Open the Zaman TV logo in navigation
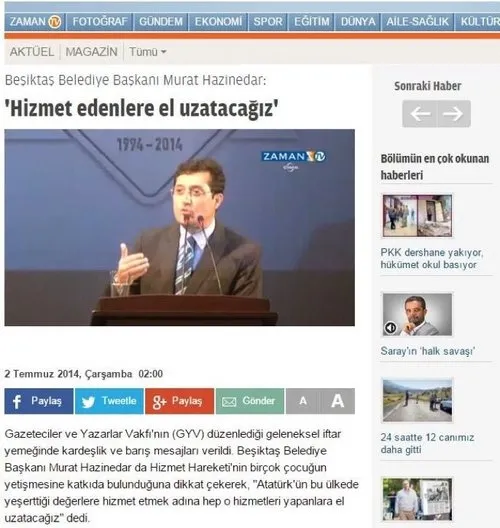Viewport: 500px width, 528px height. (35, 22)
